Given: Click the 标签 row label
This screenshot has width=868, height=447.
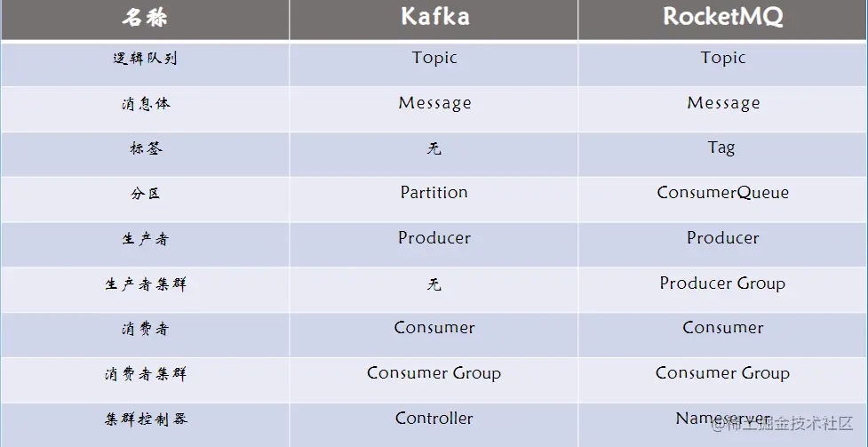Looking at the screenshot, I should (x=146, y=148).
